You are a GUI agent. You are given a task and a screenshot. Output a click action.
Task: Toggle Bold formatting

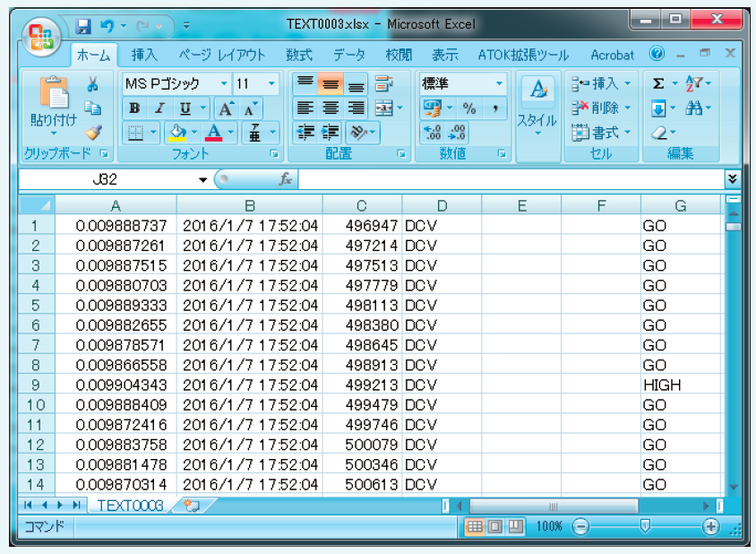tap(134, 108)
